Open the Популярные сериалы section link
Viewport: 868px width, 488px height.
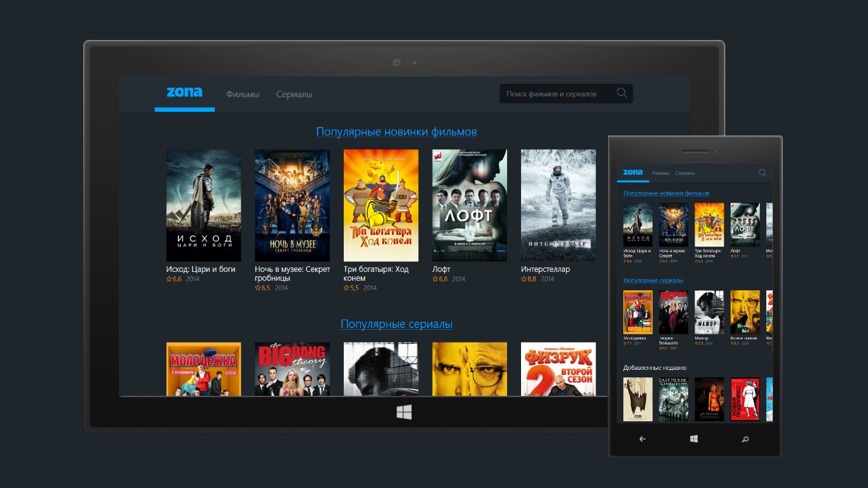click(x=397, y=323)
